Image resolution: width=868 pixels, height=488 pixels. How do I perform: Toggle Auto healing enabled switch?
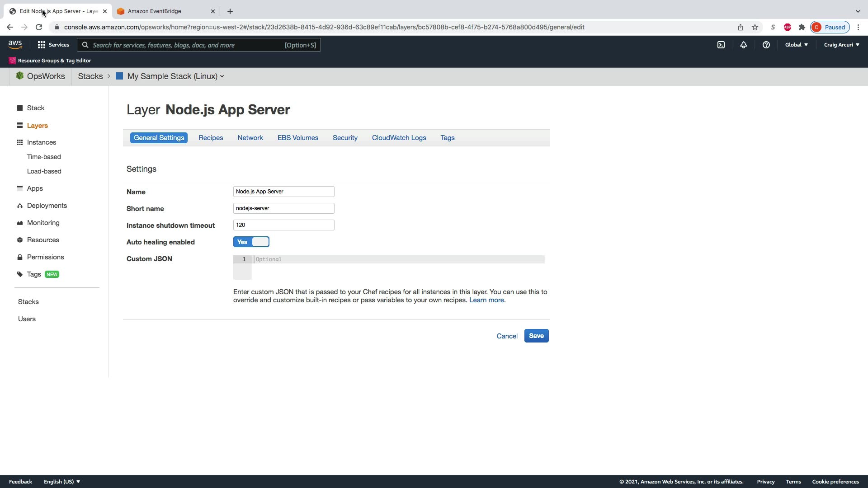tap(251, 242)
